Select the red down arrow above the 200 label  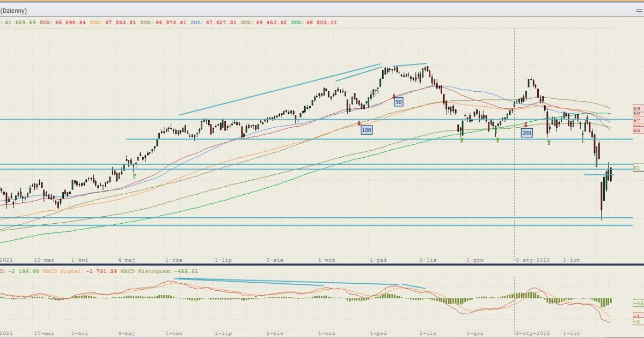(525, 124)
